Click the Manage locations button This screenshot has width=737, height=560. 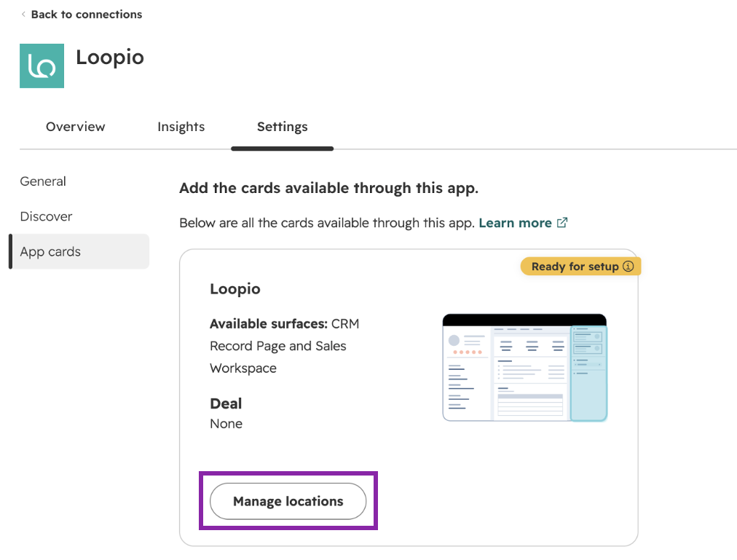pos(288,501)
